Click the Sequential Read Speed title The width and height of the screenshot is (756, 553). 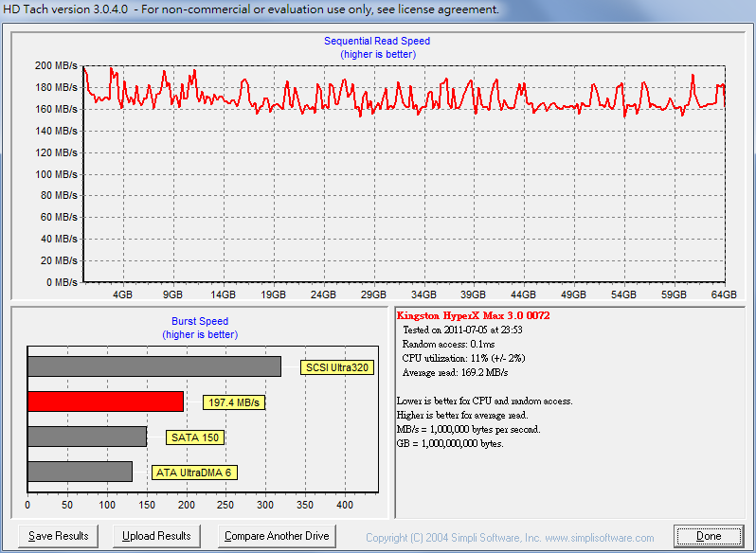click(377, 41)
